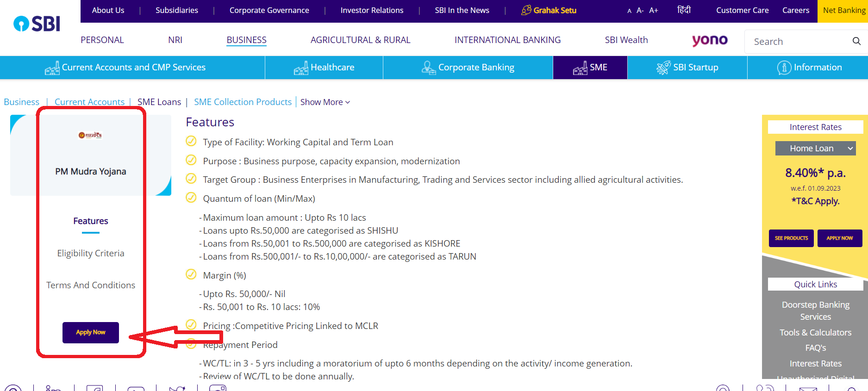
Task: Open the Subsidiaries link
Action: 177,10
